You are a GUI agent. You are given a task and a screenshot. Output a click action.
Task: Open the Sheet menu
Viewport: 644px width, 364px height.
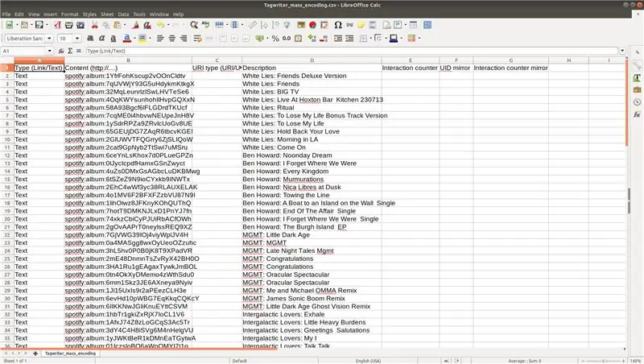pos(107,14)
